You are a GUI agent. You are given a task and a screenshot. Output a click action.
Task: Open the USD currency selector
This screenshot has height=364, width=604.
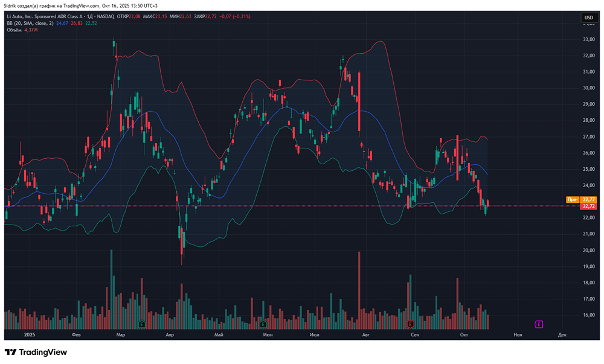click(x=588, y=18)
